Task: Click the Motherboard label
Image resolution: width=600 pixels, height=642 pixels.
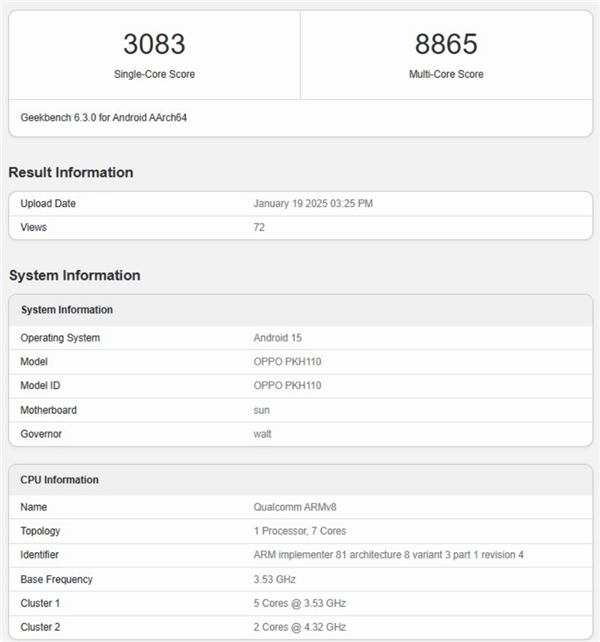Action: point(49,410)
